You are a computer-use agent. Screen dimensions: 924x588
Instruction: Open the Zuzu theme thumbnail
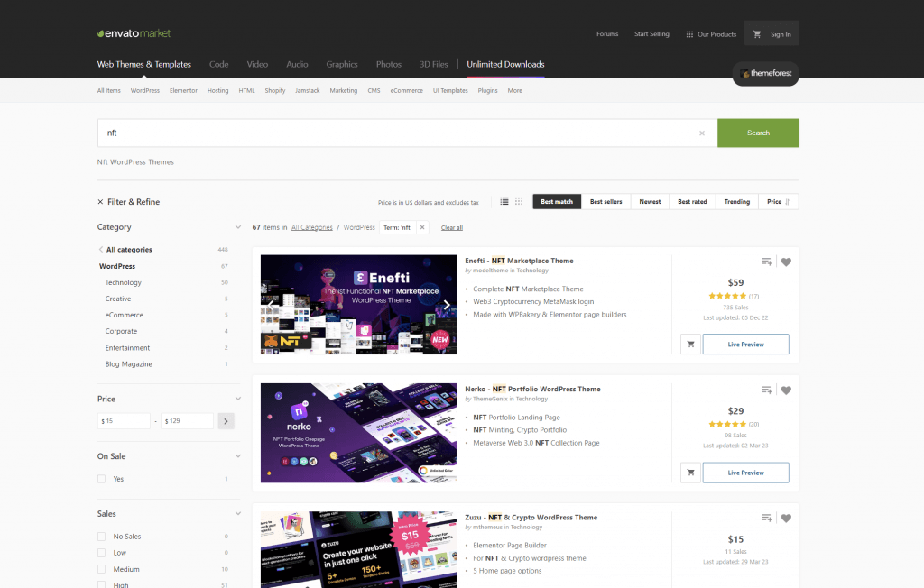click(358, 549)
